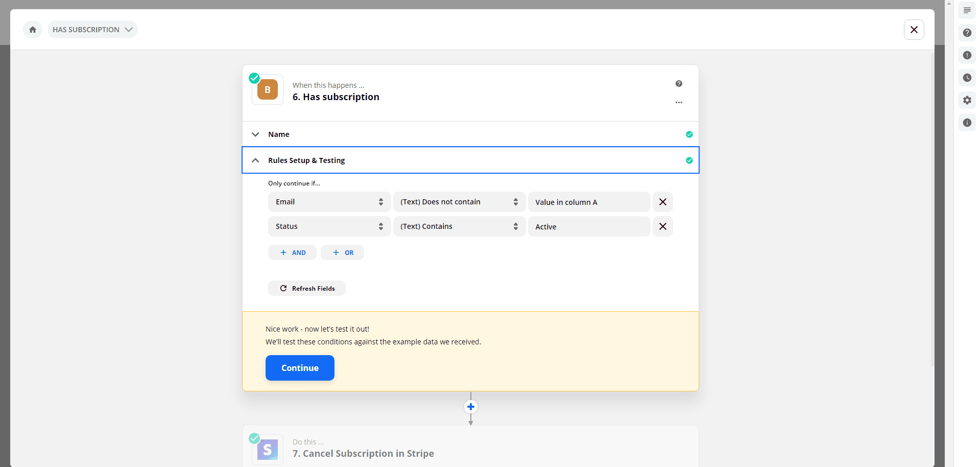Open the three-dot menu for step 6
Image resolution: width=980 pixels, height=467 pixels.
pos(679,102)
